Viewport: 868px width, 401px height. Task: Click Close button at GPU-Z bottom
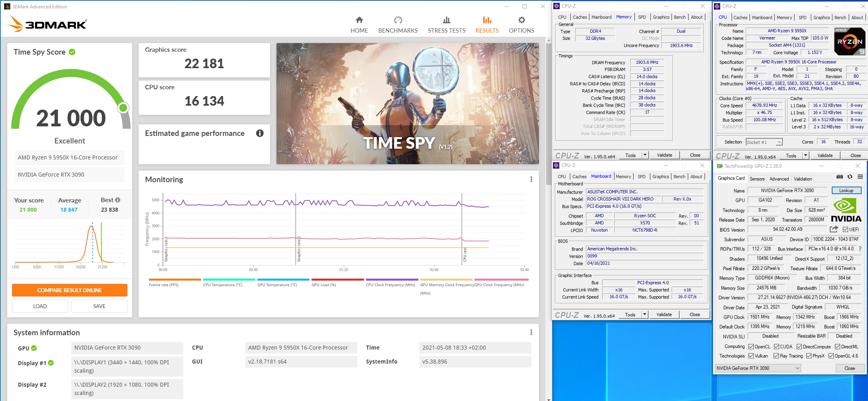click(850, 368)
